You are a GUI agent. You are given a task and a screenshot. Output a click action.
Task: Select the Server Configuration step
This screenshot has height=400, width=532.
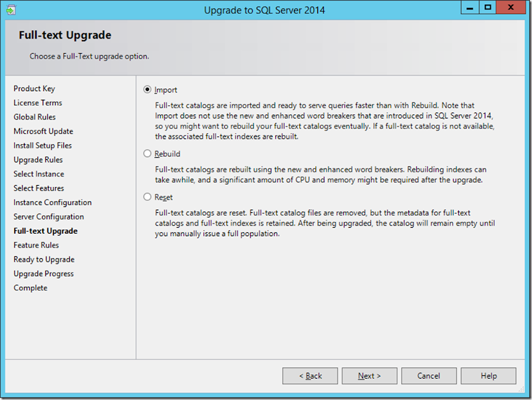[x=49, y=216]
